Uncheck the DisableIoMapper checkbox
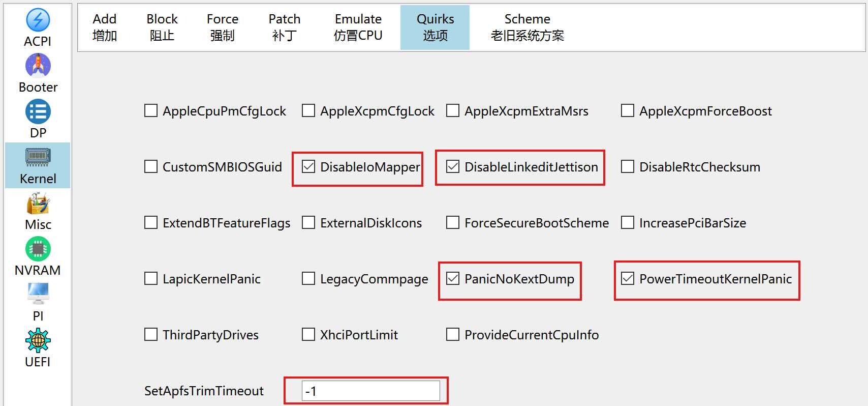 (308, 166)
